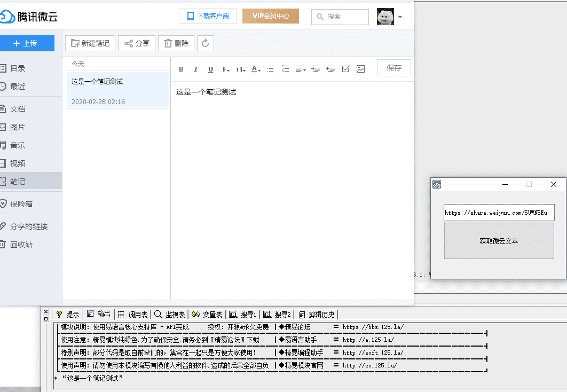Minimize the small 获取微云文本 window
The image size is (567, 392).
pyautogui.click(x=505, y=184)
